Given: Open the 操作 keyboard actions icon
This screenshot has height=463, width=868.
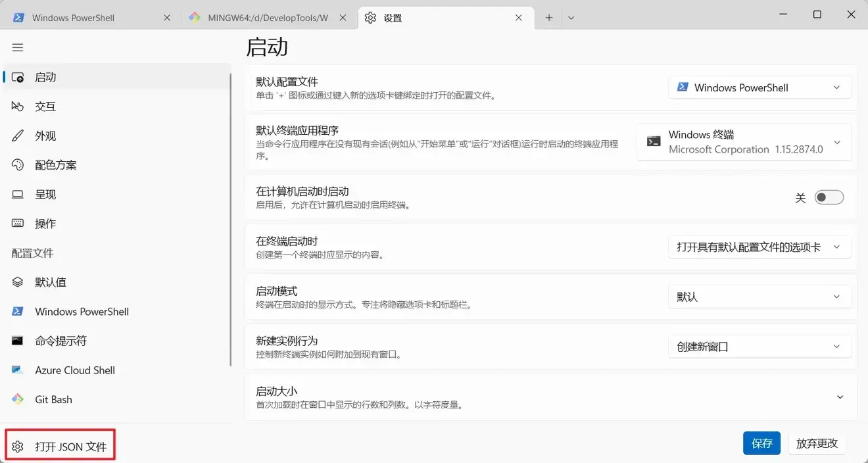Looking at the screenshot, I should (x=18, y=224).
